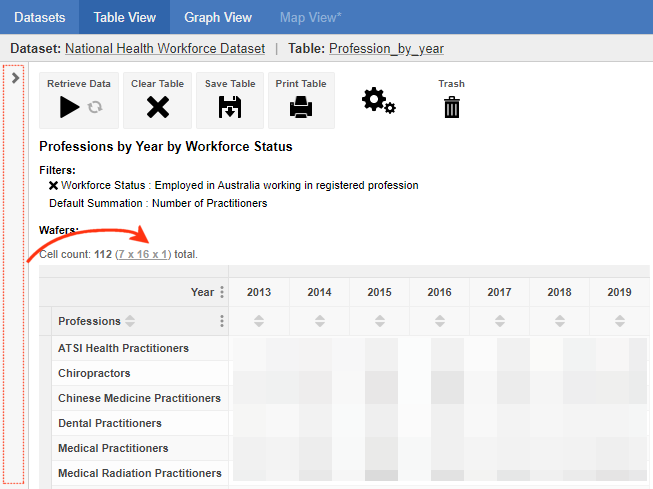Sort by the 2019 column
This screenshot has width=653, height=489.
pos(619,322)
